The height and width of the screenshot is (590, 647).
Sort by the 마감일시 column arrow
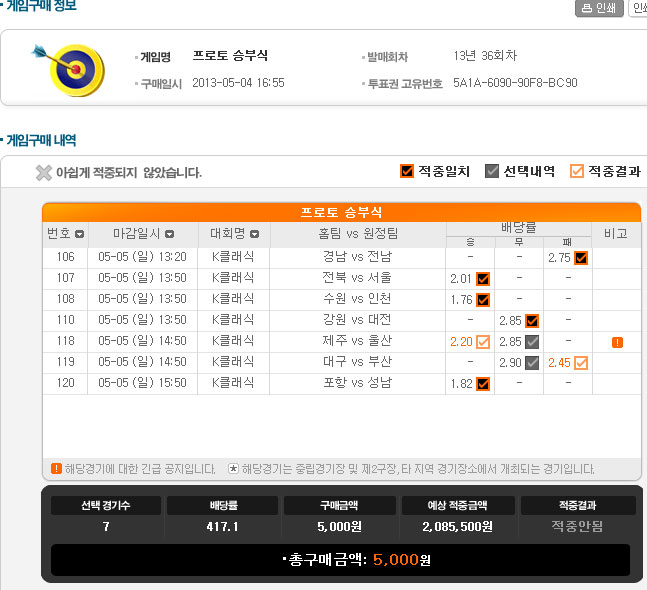tap(169, 234)
